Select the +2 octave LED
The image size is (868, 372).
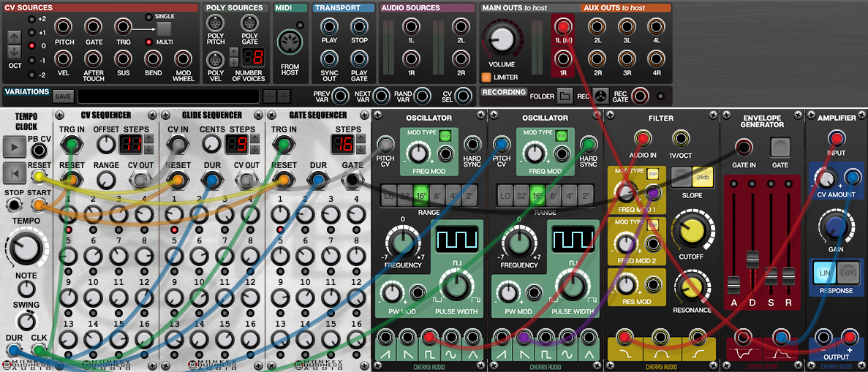(31, 20)
